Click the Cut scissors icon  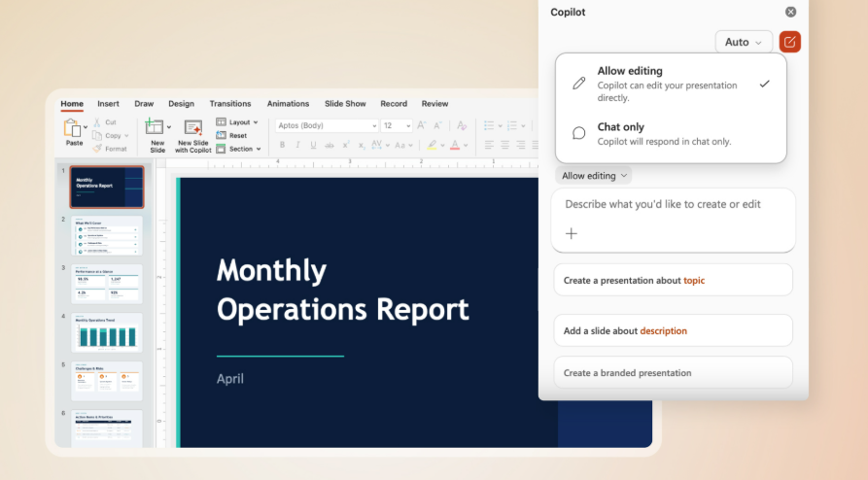pos(97,122)
